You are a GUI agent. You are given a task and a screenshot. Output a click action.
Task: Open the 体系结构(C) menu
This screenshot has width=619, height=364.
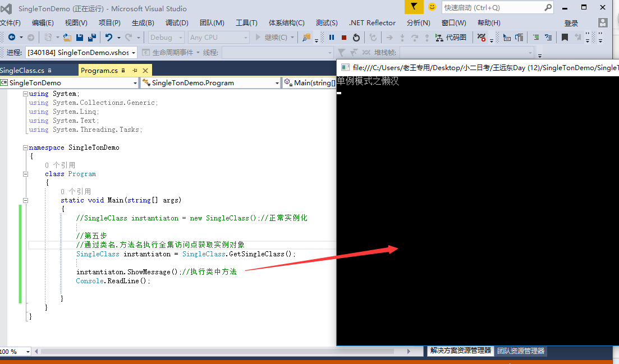[287, 23]
